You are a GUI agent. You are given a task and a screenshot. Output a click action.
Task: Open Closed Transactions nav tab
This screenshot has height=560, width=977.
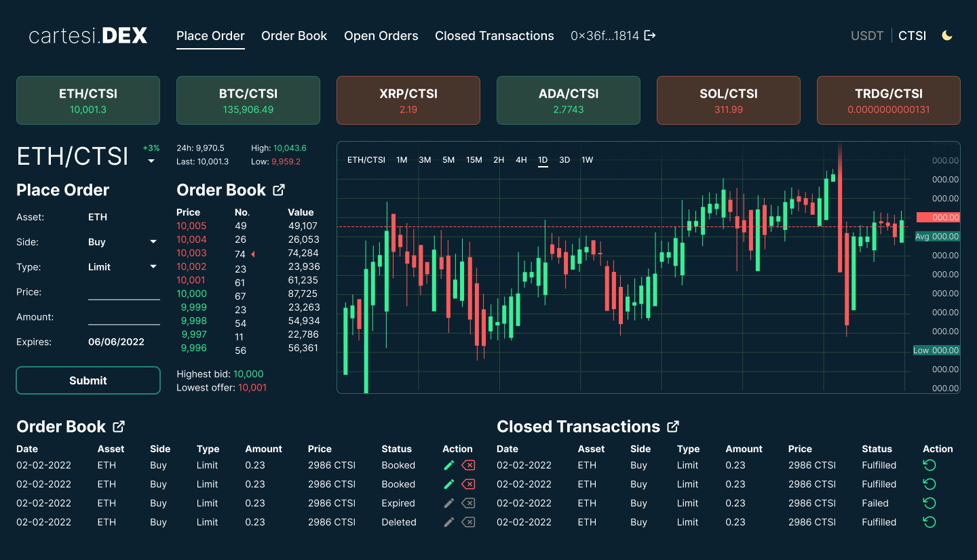click(x=494, y=36)
